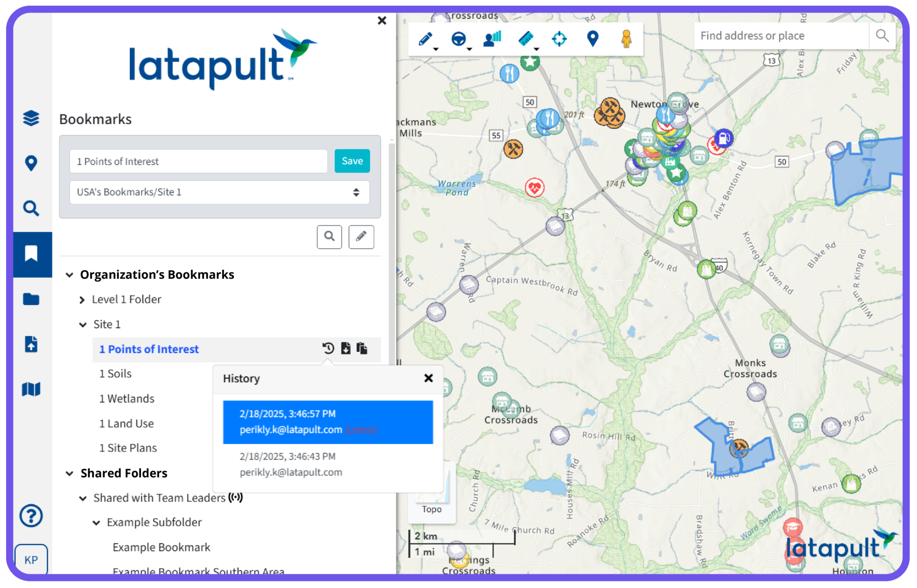The image size is (917, 588).
Task: Open the 1 Land Use bookmark
Action: tap(126, 423)
